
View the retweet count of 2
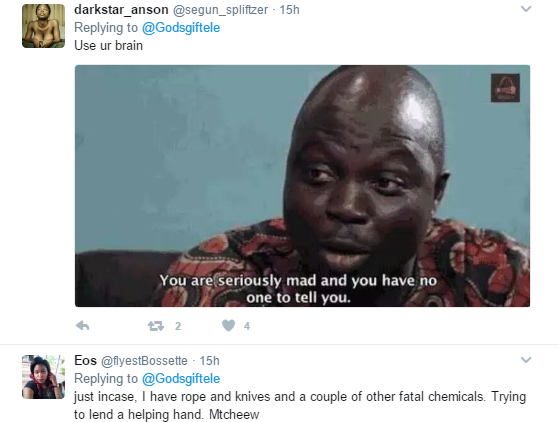pos(178,326)
